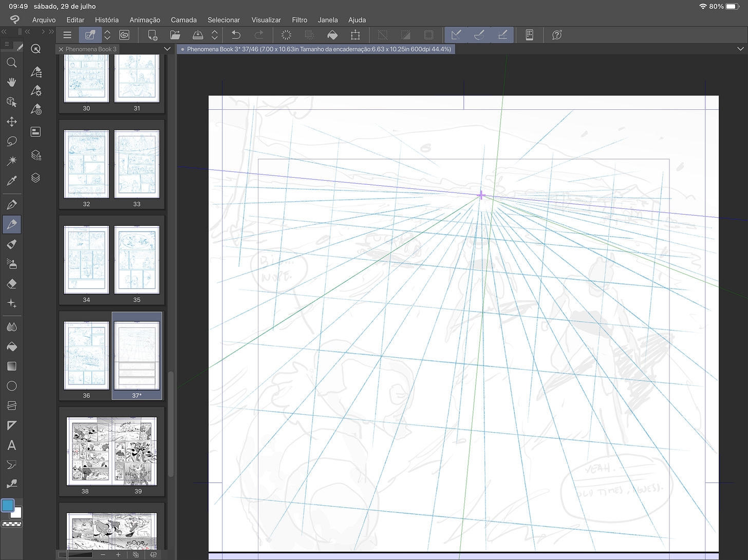Select the Figure ellipse tool
Image resolution: width=748 pixels, height=560 pixels.
point(11,386)
